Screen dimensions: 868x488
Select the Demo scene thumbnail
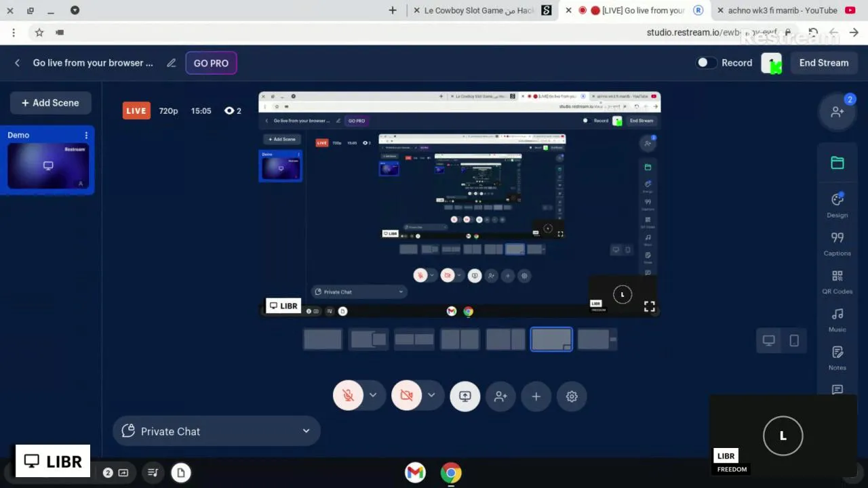(x=48, y=166)
